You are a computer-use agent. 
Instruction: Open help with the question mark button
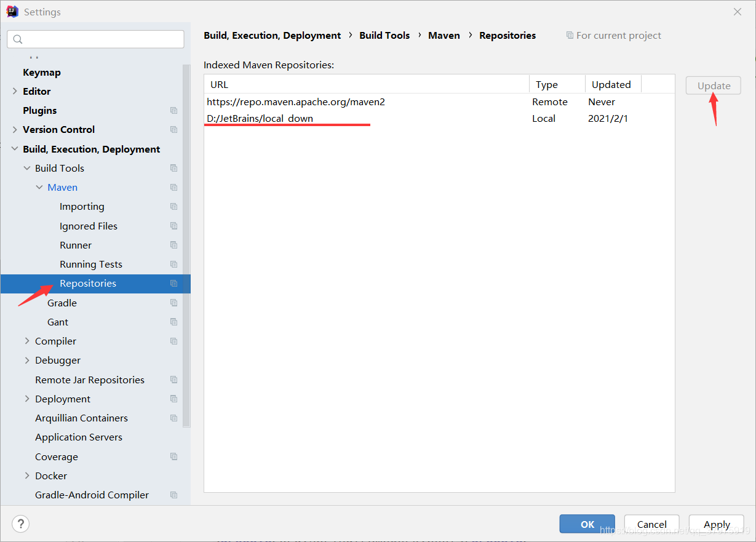click(20, 524)
